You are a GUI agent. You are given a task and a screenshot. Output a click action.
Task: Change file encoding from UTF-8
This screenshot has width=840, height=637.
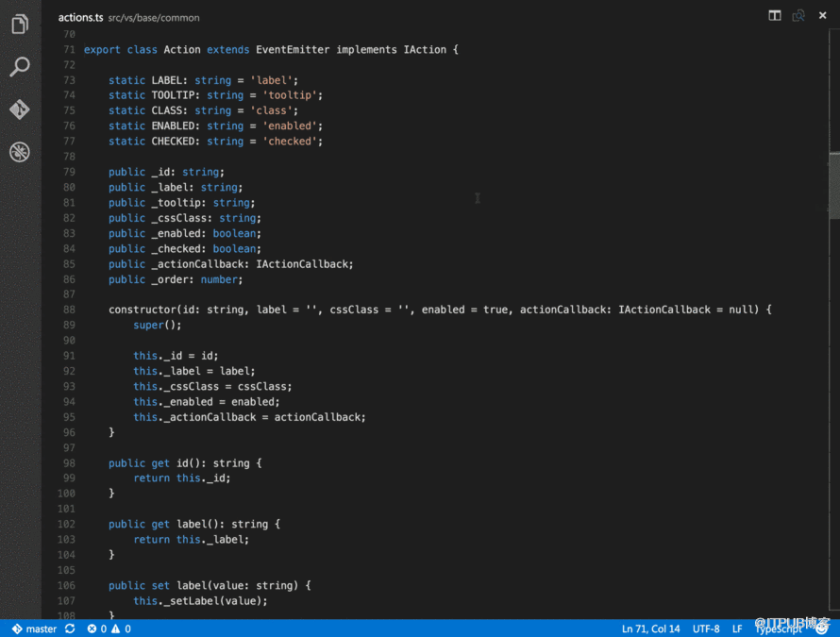(x=706, y=629)
